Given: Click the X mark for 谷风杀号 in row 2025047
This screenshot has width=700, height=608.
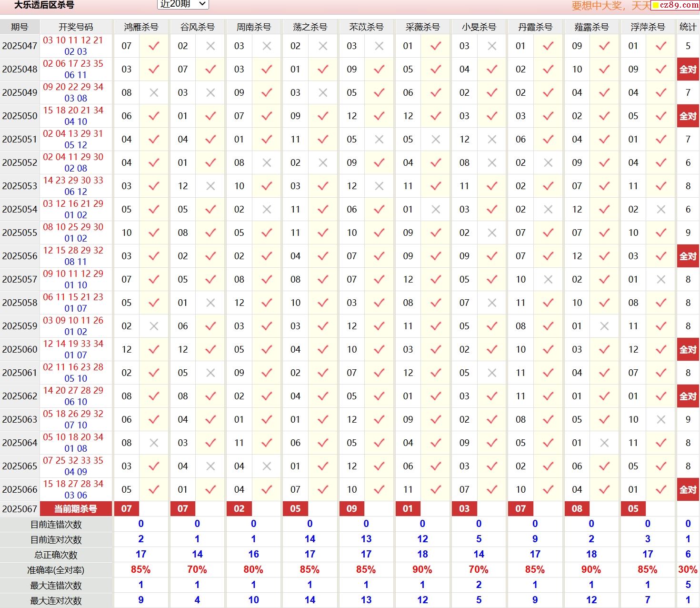Looking at the screenshot, I should (x=210, y=46).
